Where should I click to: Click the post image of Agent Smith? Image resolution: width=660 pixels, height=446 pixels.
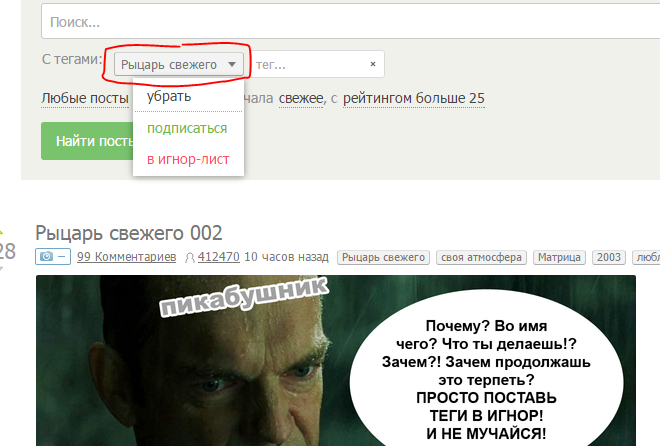click(x=335, y=361)
